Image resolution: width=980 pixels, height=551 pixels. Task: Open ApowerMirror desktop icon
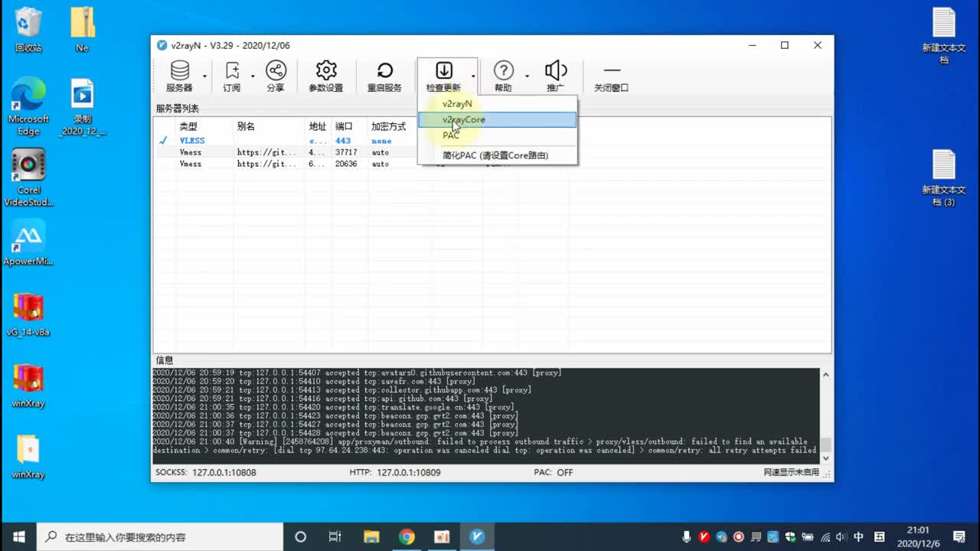click(x=28, y=243)
